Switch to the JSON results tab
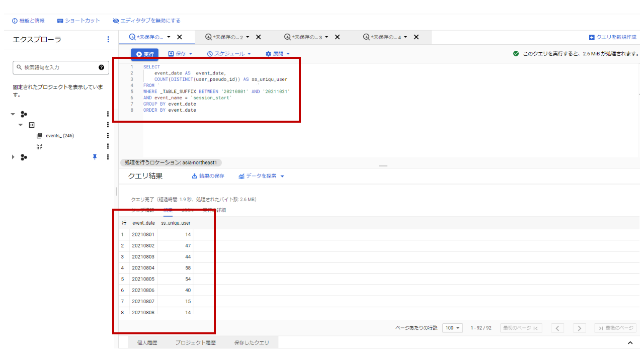Viewport: 644px width, 362px height. tap(188, 210)
